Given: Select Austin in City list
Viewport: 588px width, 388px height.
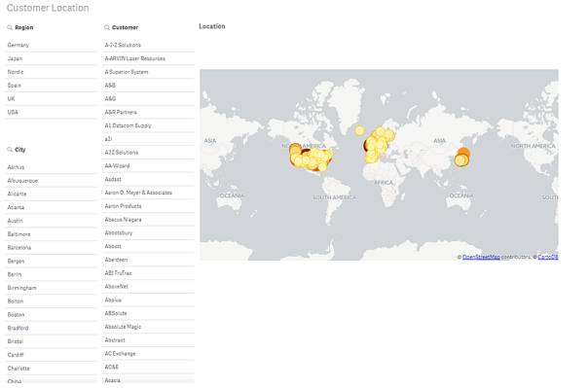Looking at the screenshot, I should click(x=51, y=221).
